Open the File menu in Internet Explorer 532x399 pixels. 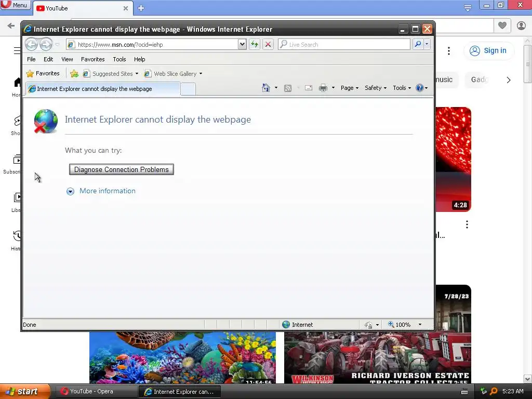(x=31, y=59)
